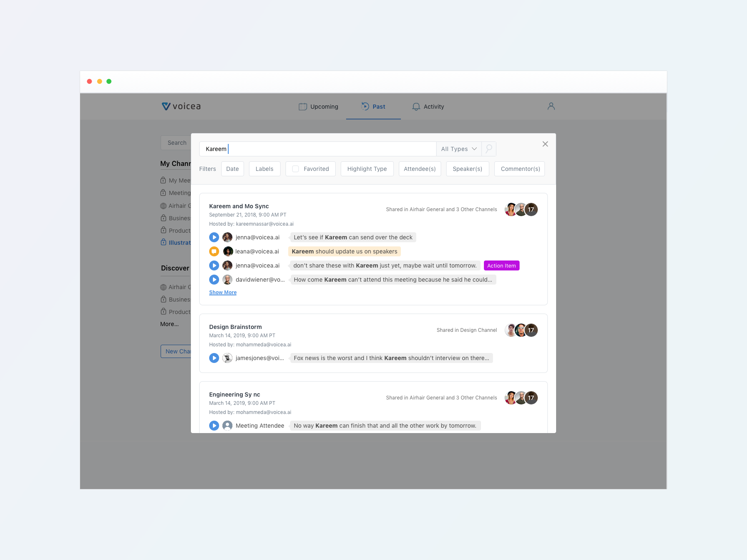
Task: Play jenna's highlight about sending the deck
Action: (x=214, y=237)
